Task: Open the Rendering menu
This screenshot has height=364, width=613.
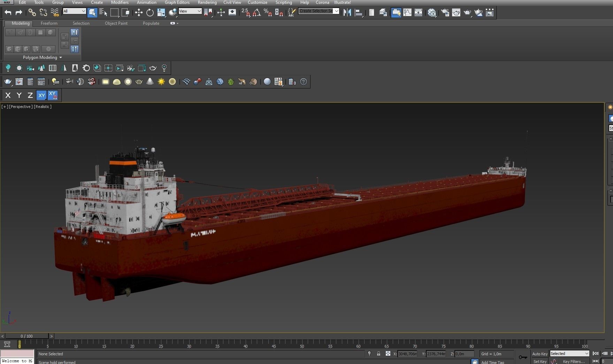Action: [x=207, y=2]
